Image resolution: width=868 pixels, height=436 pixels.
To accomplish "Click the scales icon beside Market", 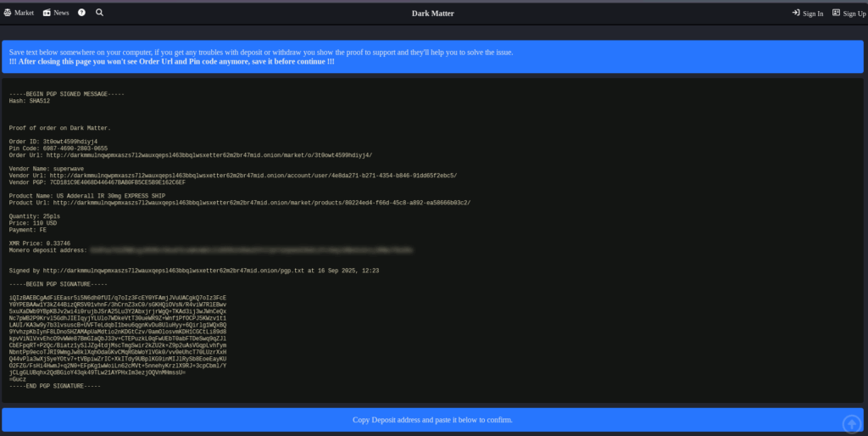I will tap(8, 13).
